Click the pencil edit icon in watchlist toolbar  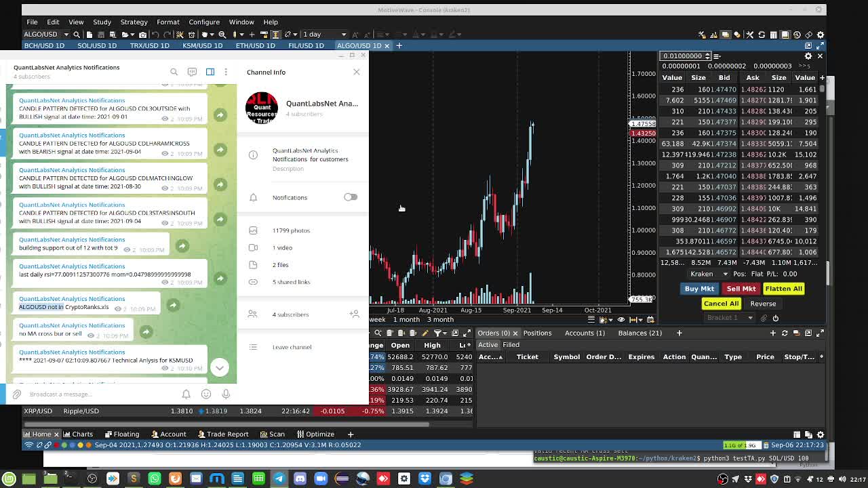425,333
